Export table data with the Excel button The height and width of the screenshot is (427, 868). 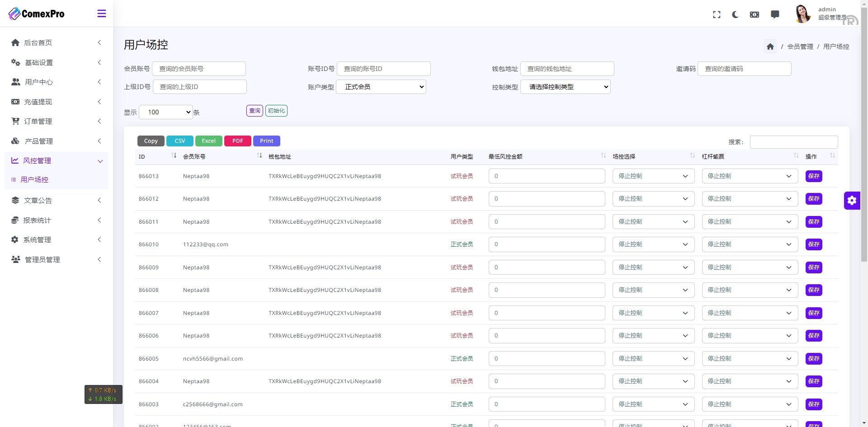coord(208,141)
